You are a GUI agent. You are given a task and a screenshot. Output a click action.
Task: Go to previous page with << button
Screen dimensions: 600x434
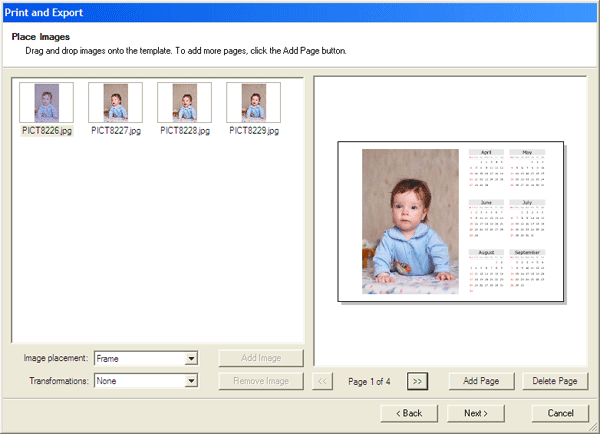point(322,381)
